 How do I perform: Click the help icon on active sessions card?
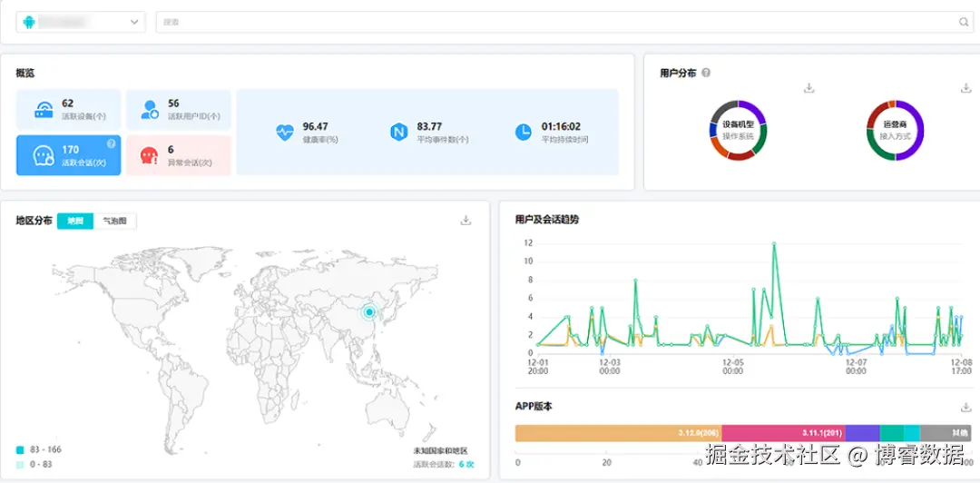coord(112,143)
